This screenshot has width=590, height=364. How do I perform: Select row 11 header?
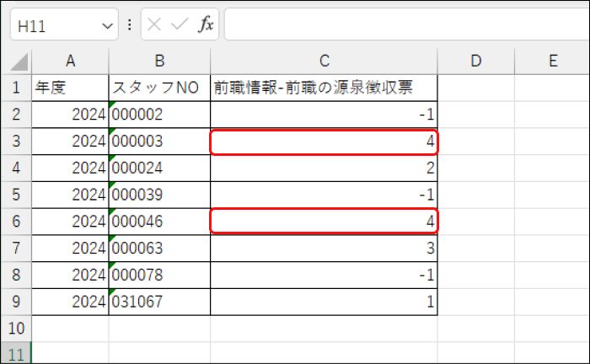point(16,354)
